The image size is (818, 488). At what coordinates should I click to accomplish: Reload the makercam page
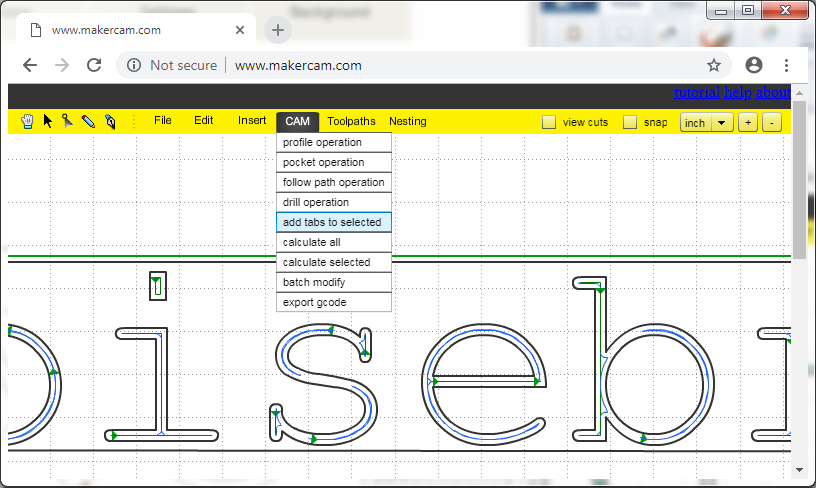pos(94,65)
